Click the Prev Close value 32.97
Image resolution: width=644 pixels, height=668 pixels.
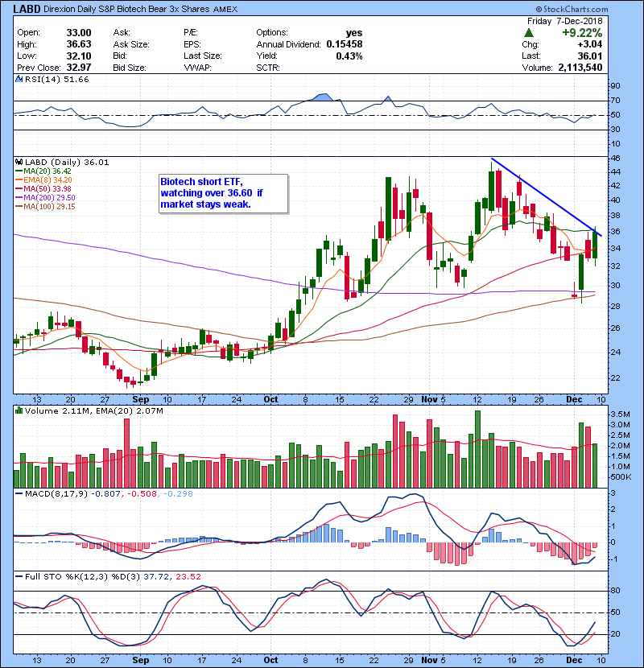[79, 68]
